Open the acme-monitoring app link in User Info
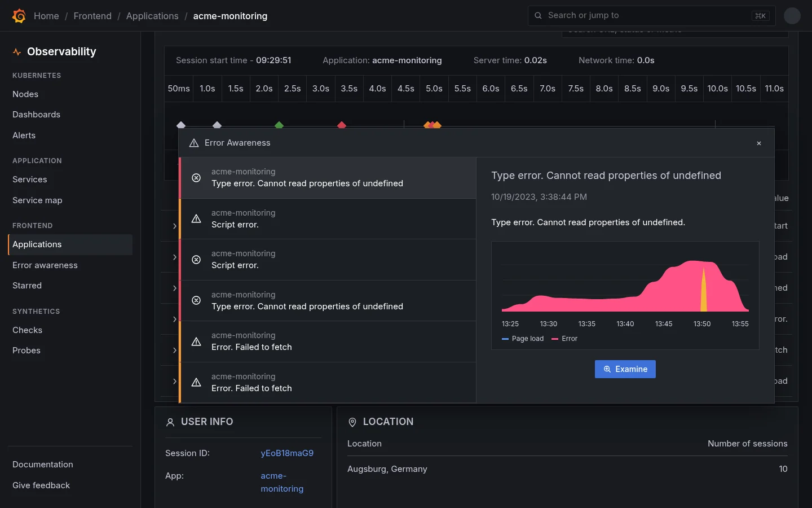Viewport: 812px width, 508px height. coord(282,483)
